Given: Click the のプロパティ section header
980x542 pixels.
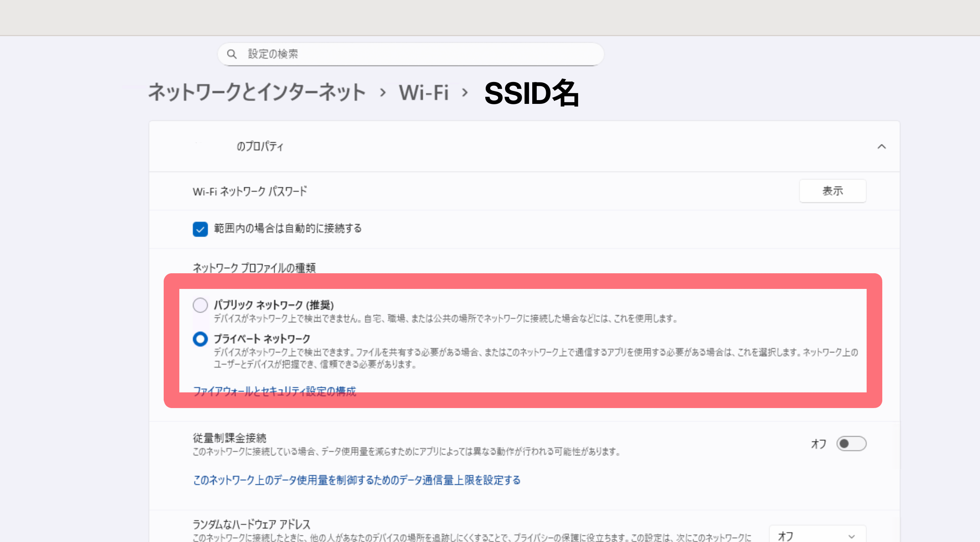Looking at the screenshot, I should pyautogui.click(x=259, y=146).
